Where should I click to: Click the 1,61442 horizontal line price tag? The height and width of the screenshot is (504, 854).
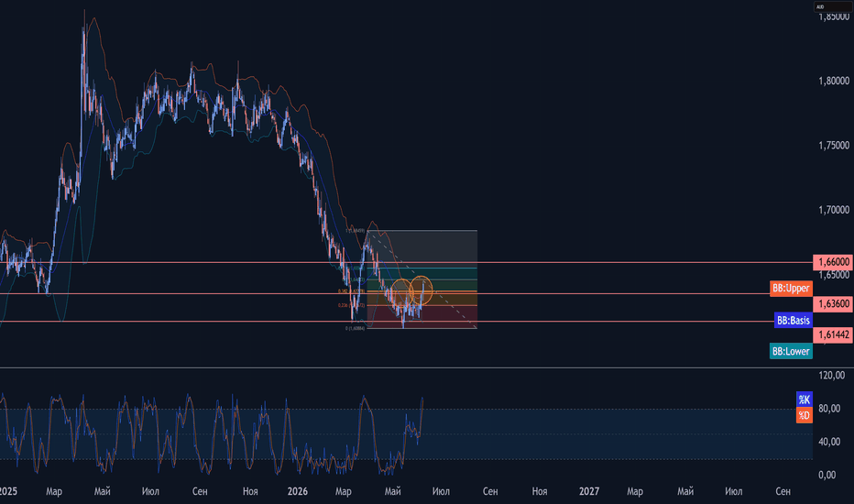[832, 335]
